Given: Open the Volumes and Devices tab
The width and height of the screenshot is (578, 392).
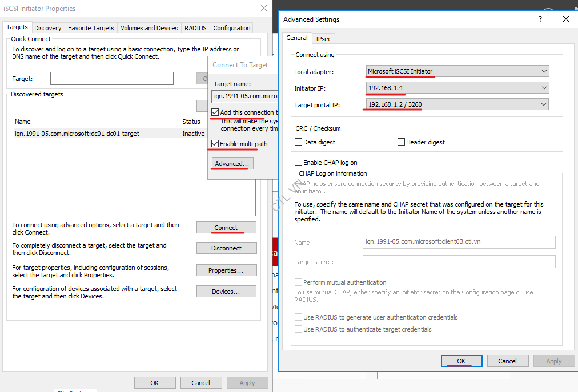Looking at the screenshot, I should [x=149, y=27].
